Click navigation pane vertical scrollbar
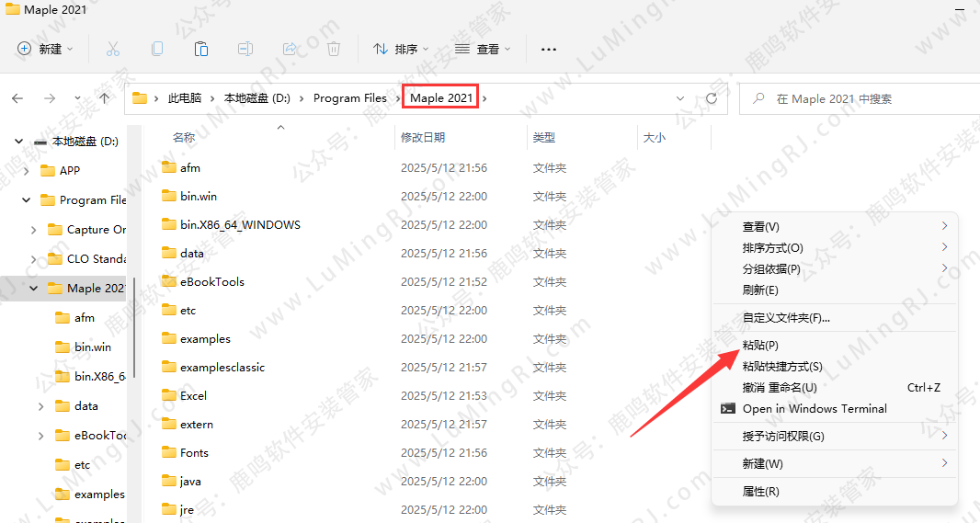The image size is (980, 523). (x=134, y=328)
